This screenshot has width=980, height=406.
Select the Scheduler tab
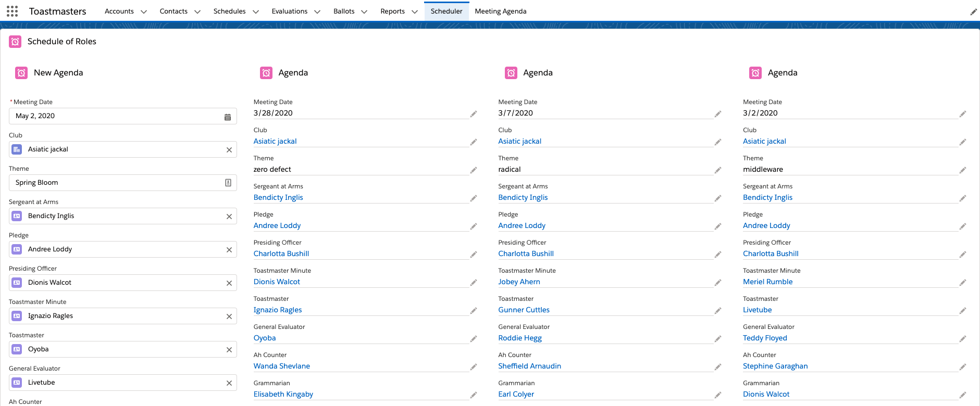[x=446, y=11]
